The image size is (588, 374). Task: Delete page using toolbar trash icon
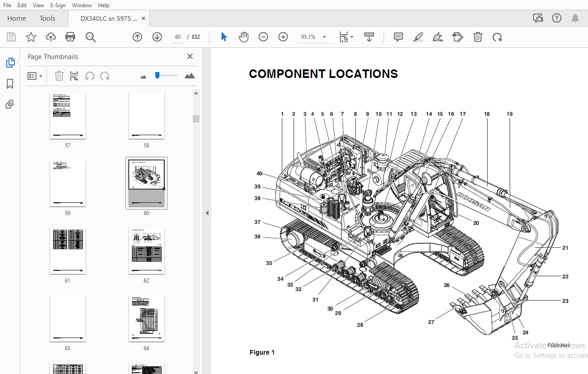click(478, 37)
